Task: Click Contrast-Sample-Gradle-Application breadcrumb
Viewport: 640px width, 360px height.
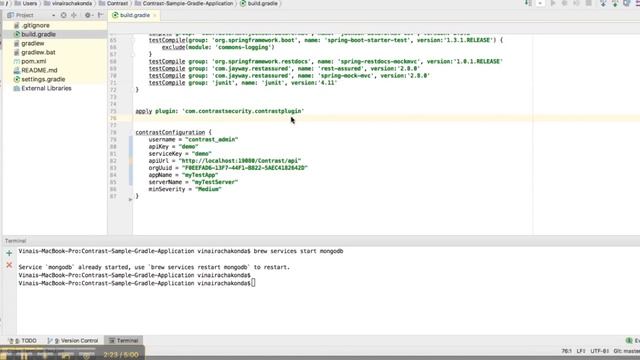Action: [x=184, y=3]
